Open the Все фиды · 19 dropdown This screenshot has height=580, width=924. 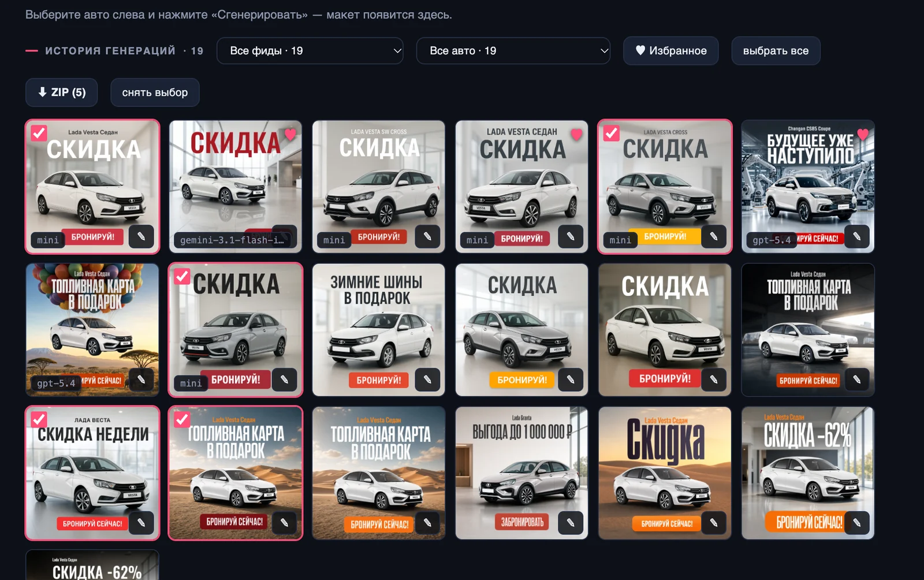(310, 51)
